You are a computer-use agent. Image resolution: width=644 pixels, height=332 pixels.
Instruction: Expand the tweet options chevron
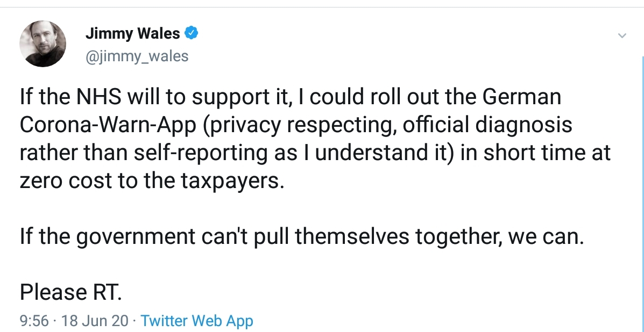coord(622,35)
